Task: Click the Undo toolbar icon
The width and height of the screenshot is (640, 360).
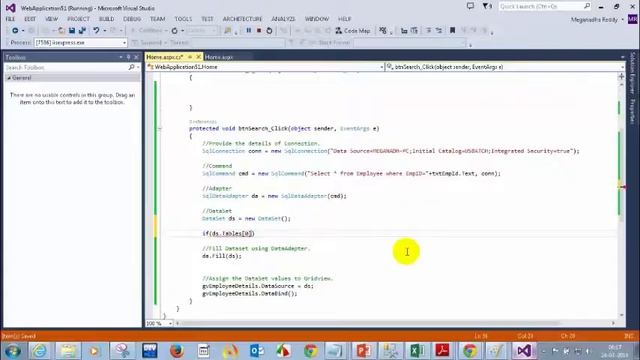Action: (x=96, y=31)
